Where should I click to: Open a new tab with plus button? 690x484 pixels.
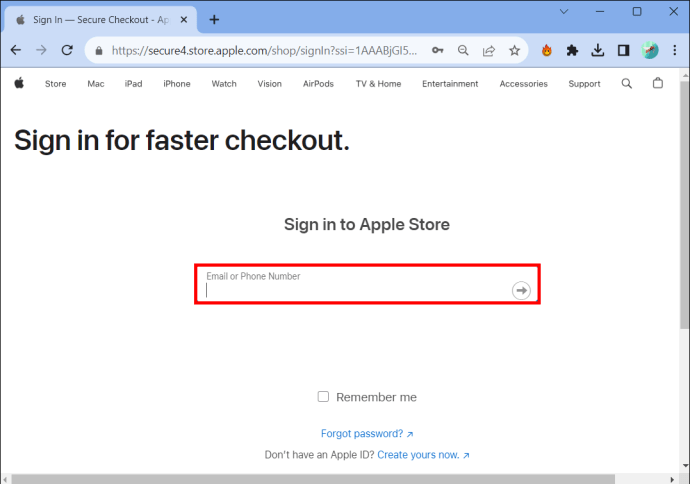[x=214, y=19]
